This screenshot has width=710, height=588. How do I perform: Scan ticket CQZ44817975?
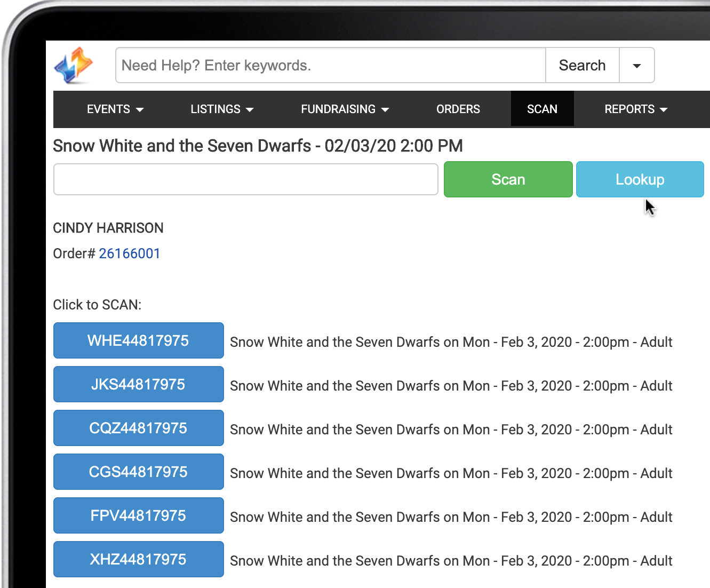(139, 428)
